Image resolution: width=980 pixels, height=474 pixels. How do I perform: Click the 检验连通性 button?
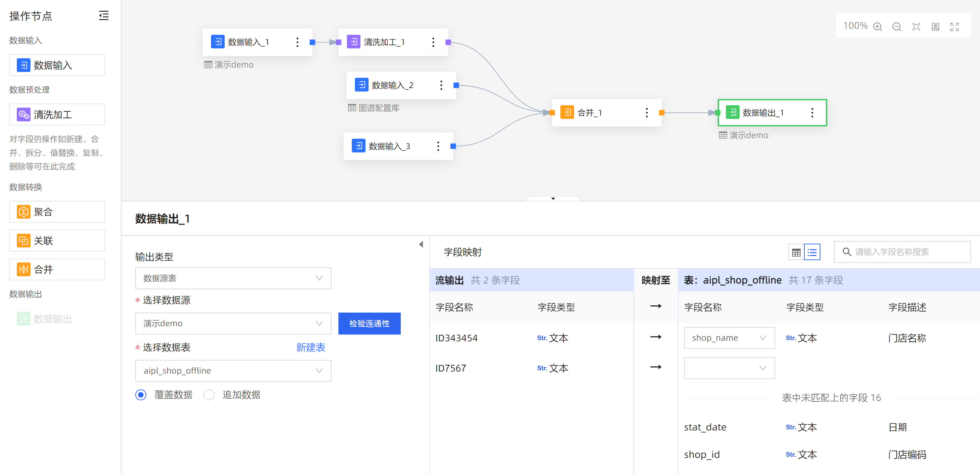pos(369,324)
